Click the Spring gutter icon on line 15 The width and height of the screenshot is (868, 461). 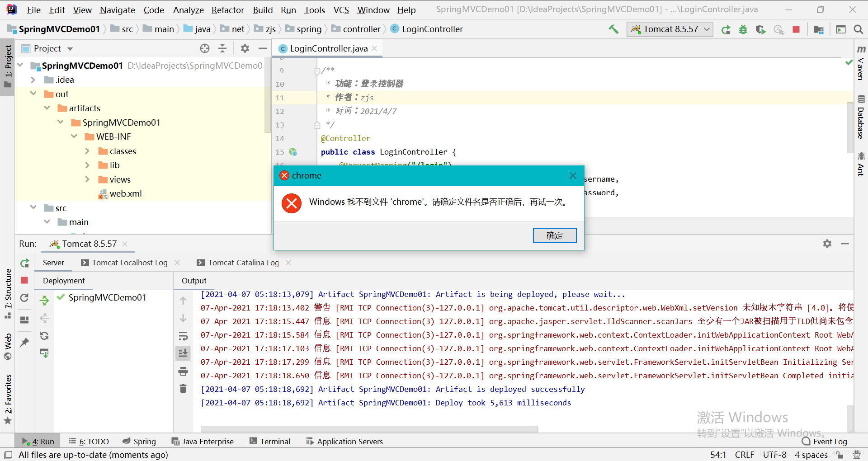(293, 152)
